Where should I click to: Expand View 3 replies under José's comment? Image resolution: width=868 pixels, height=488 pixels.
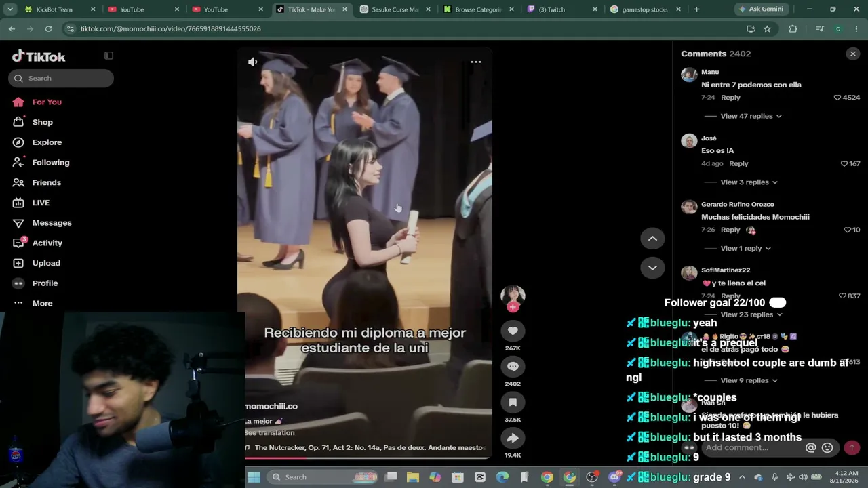(749, 182)
